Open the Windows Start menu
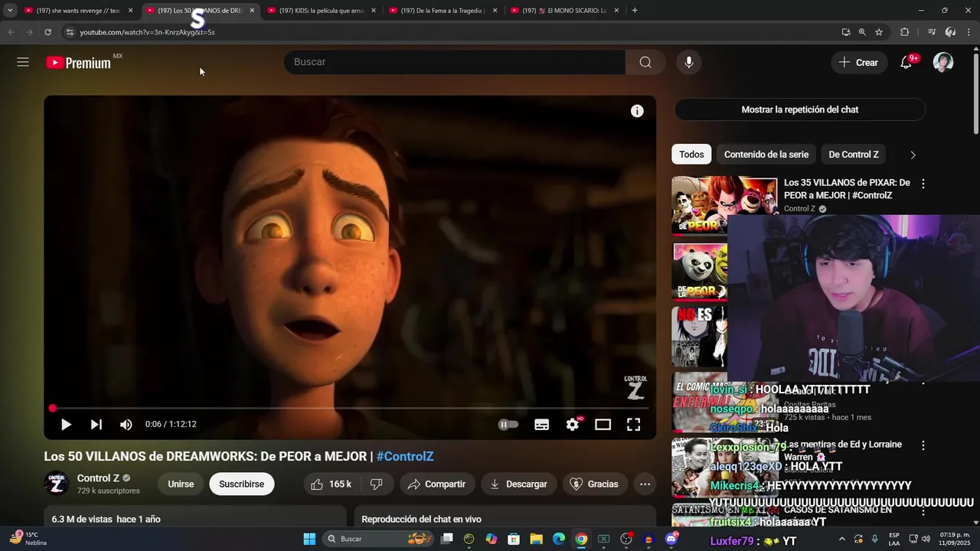980x551 pixels. [309, 539]
